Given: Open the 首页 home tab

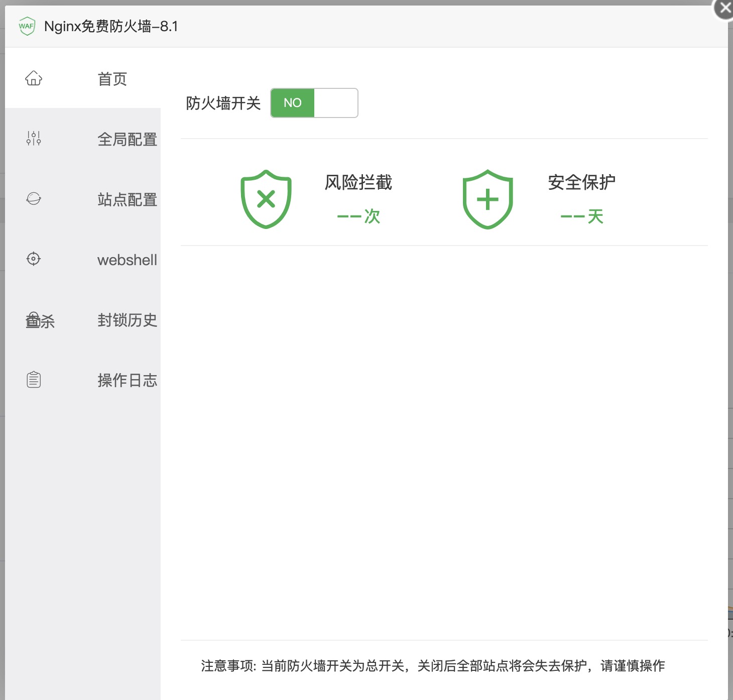Looking at the screenshot, I should (x=83, y=78).
